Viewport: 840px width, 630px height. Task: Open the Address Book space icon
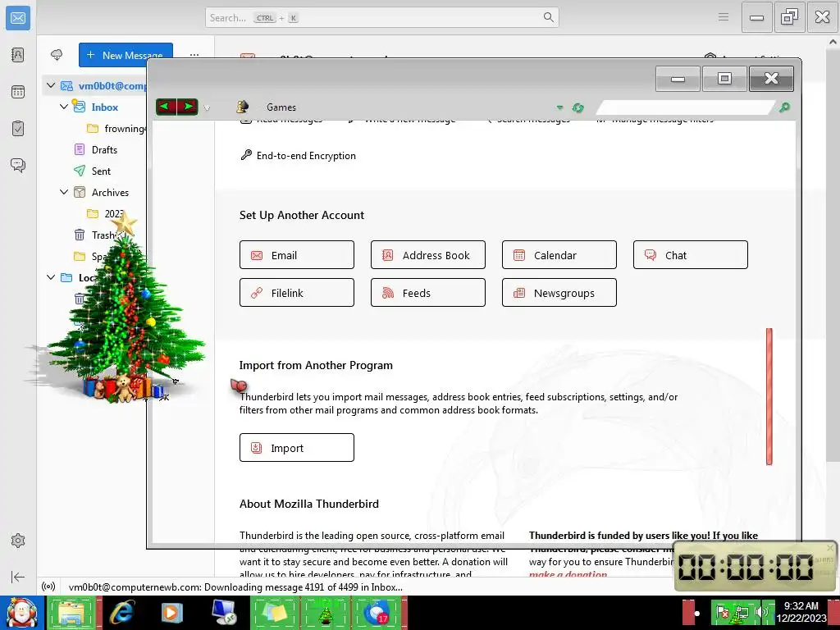[18, 55]
